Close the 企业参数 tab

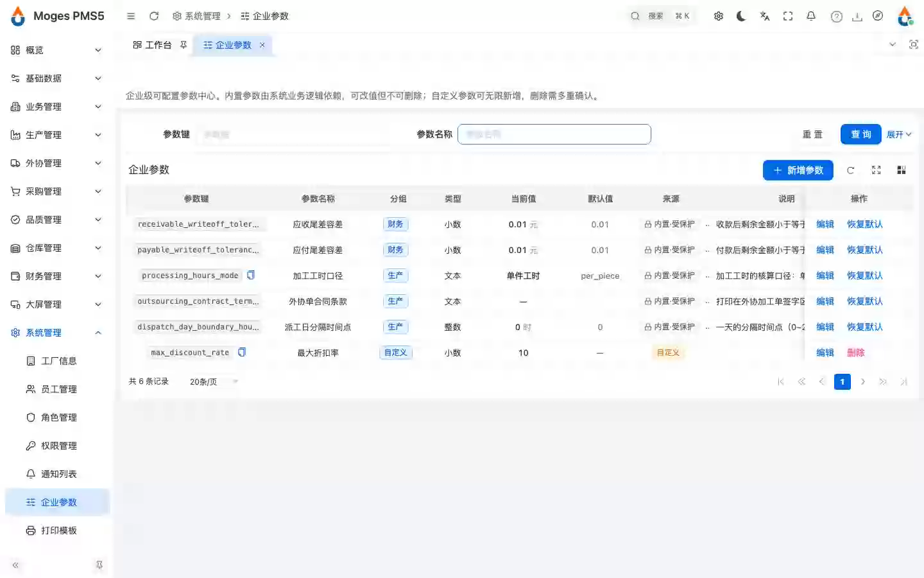262,45
